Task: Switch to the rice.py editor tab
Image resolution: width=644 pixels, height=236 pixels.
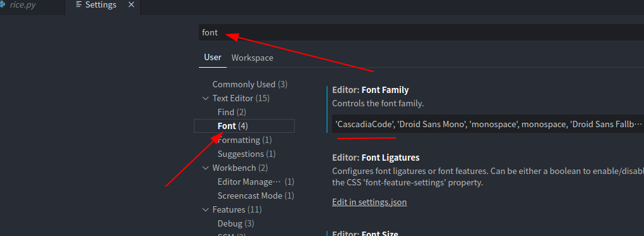Action: [23, 5]
